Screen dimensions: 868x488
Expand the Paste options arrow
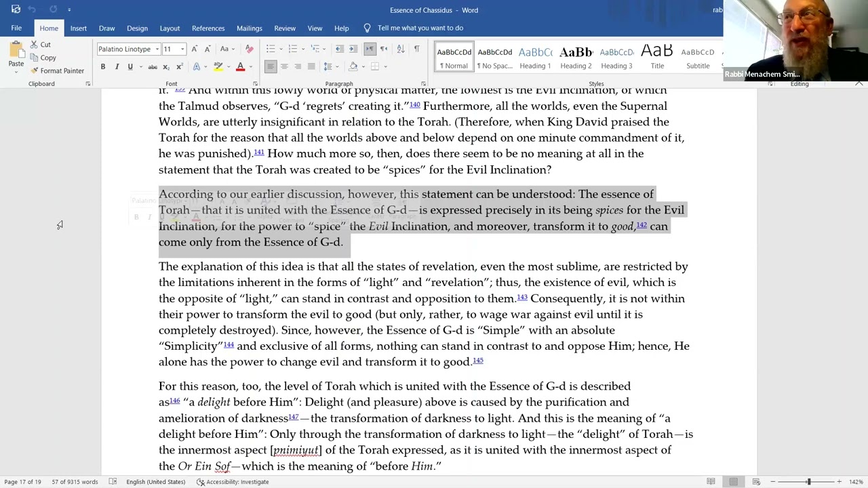pos(16,70)
